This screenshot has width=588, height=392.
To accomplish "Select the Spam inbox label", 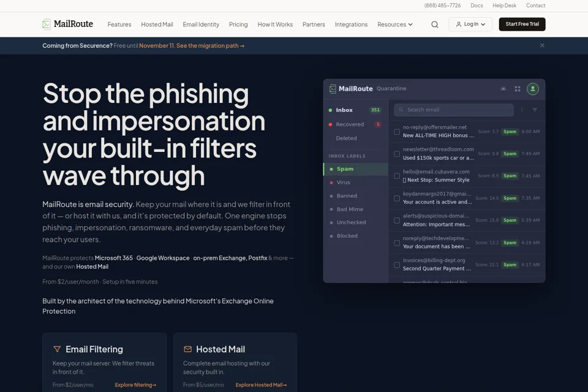I will [355, 169].
